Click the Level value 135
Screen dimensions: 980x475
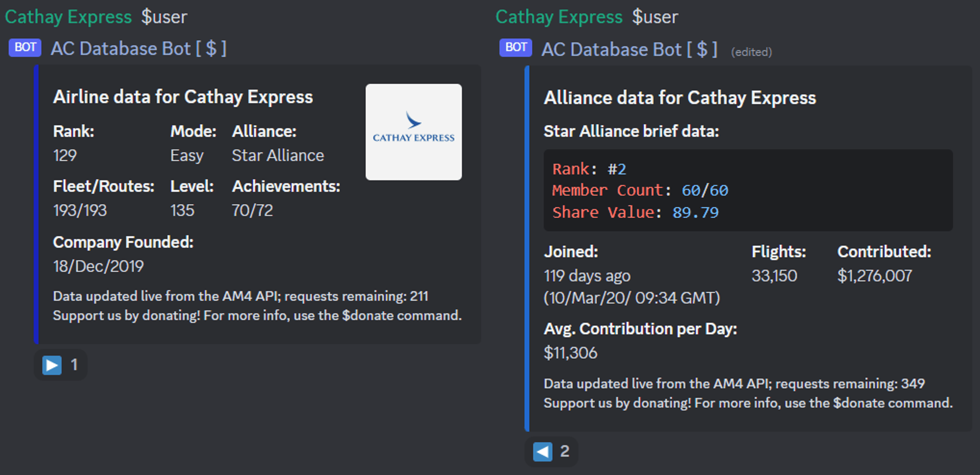click(x=182, y=211)
